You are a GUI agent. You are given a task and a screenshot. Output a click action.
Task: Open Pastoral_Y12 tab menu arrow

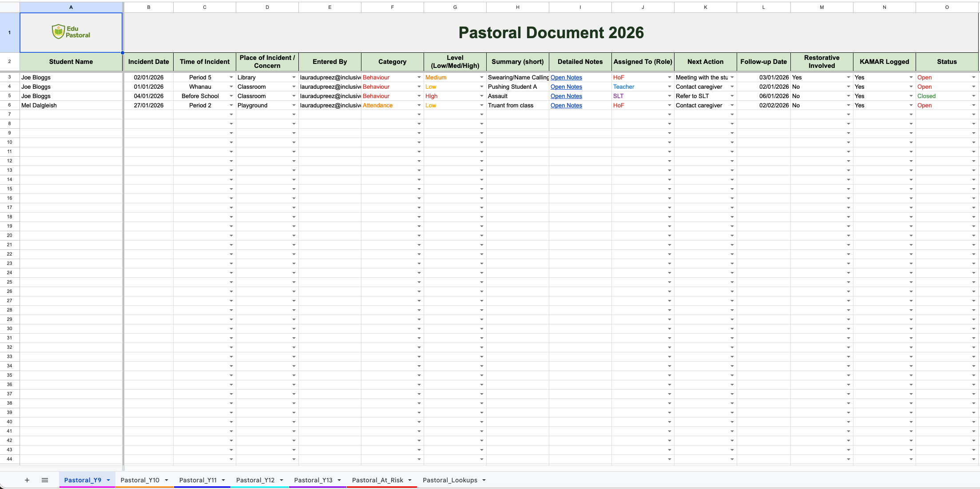pos(282,480)
